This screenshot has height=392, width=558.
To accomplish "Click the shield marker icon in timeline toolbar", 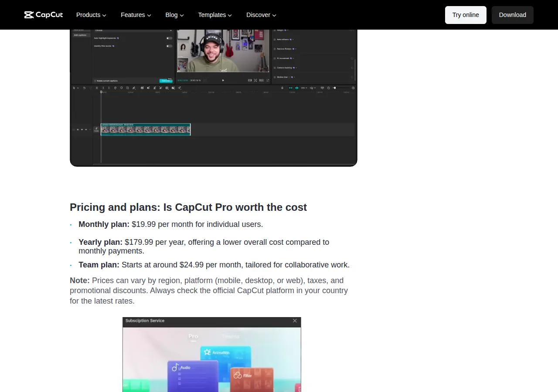I will (122, 88).
